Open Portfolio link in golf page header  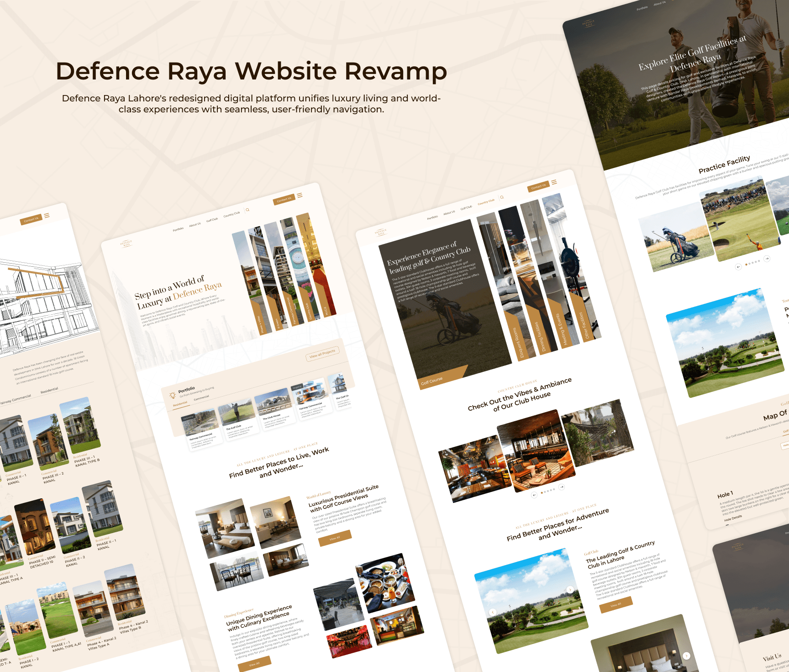pos(642,8)
